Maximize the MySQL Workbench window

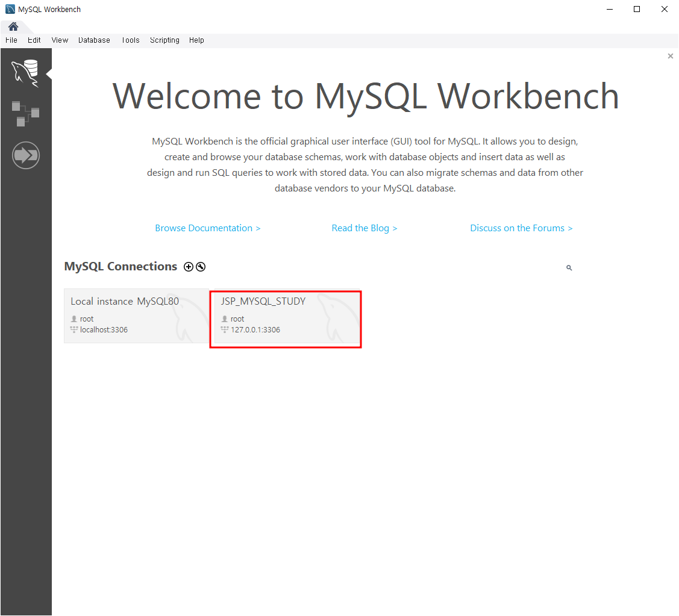[x=637, y=9]
